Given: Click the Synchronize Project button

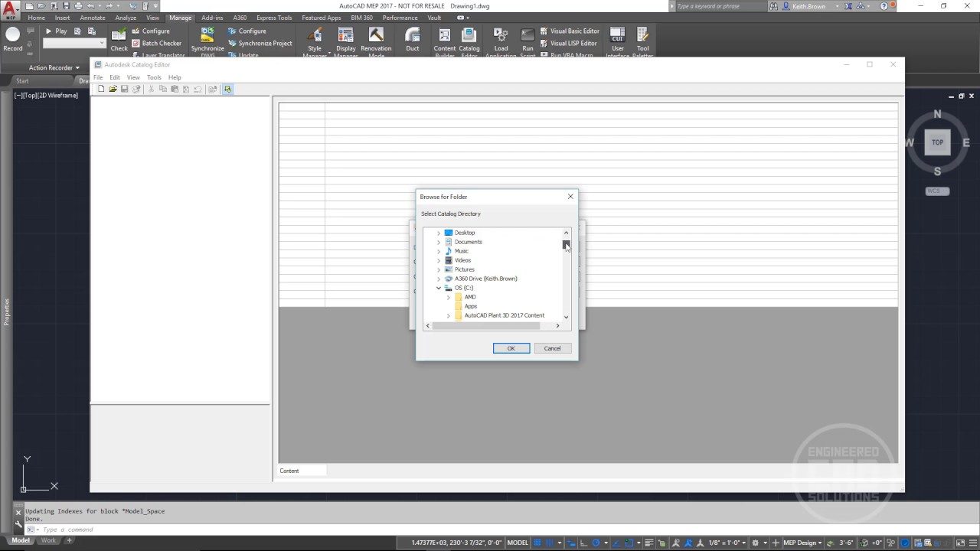Looking at the screenshot, I should (x=260, y=44).
